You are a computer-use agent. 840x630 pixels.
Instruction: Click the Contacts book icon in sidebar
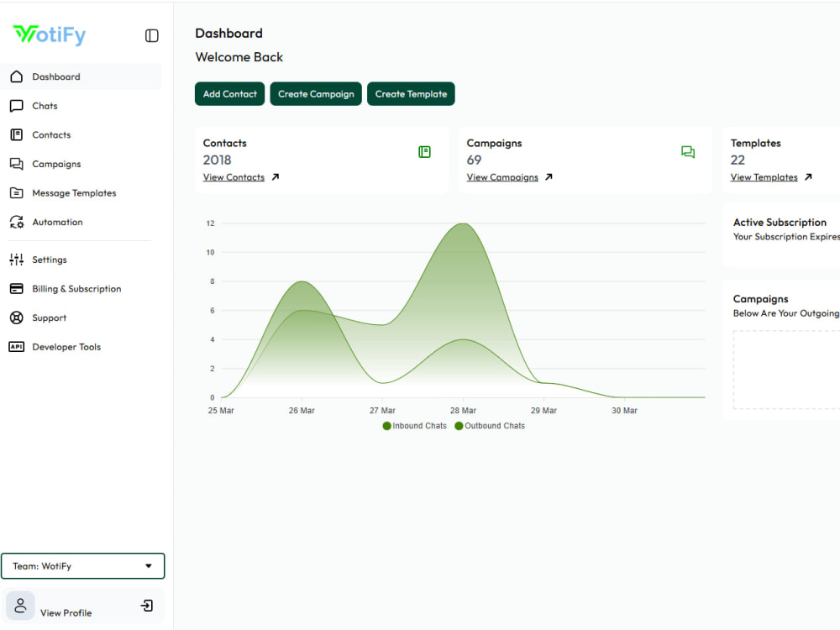pyautogui.click(x=17, y=134)
